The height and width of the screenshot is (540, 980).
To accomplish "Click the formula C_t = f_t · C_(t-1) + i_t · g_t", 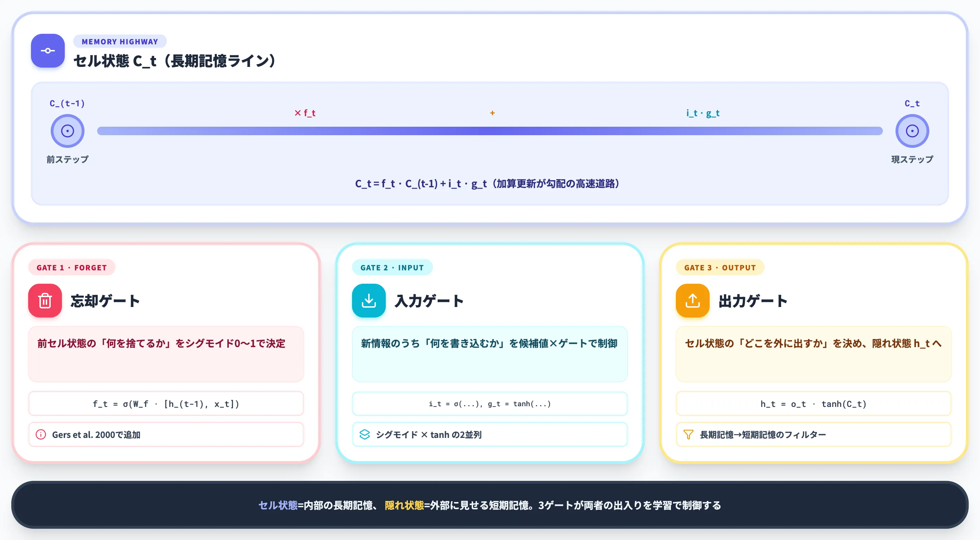I will coord(421,184).
